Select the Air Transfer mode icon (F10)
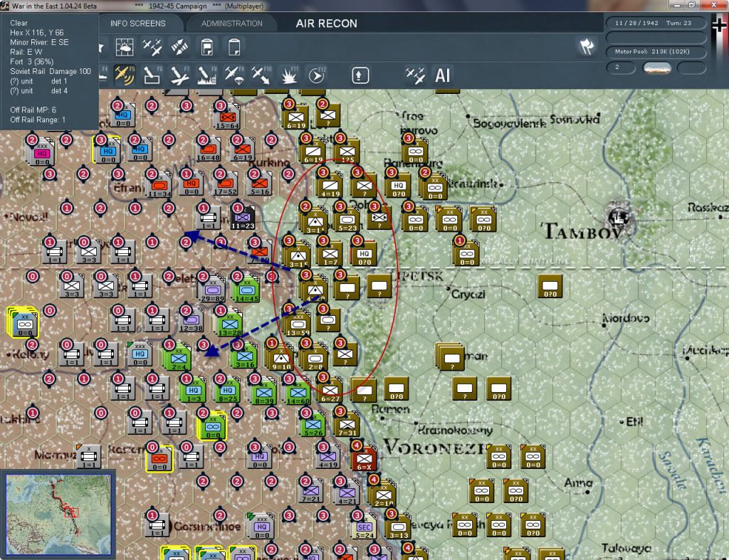 click(261, 75)
